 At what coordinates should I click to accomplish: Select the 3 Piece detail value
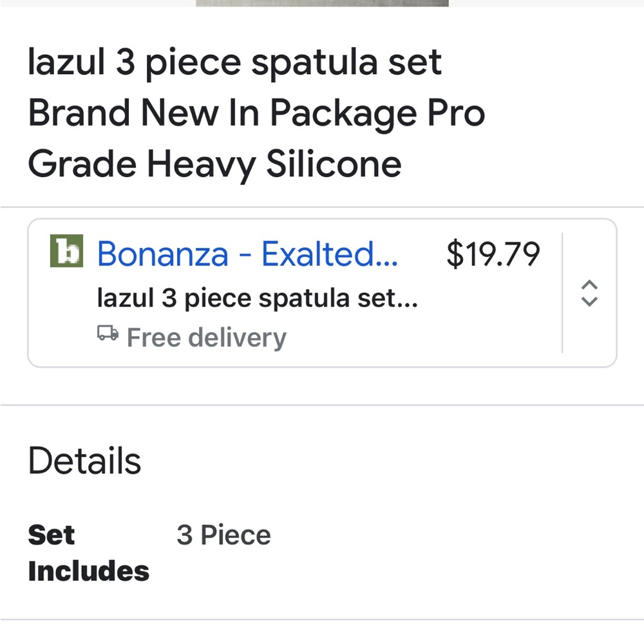(223, 534)
